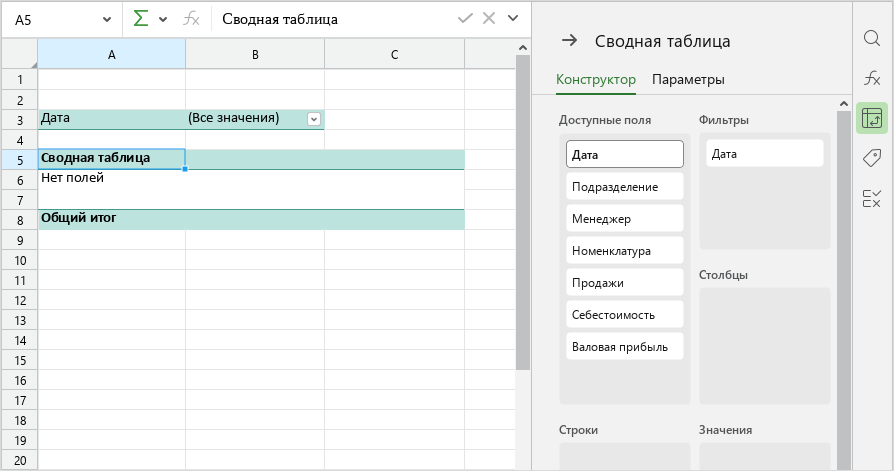Click the Общий итог cell

[112, 219]
